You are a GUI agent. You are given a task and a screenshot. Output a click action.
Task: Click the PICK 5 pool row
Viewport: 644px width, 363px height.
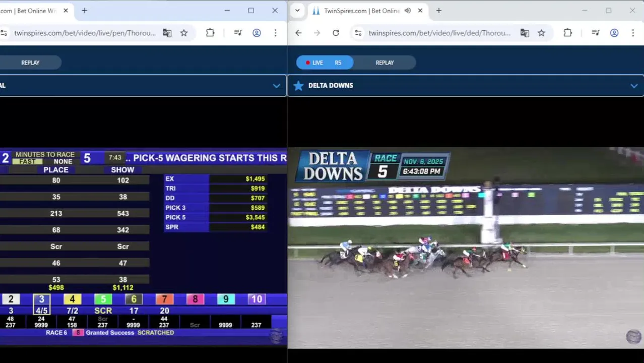[216, 217]
